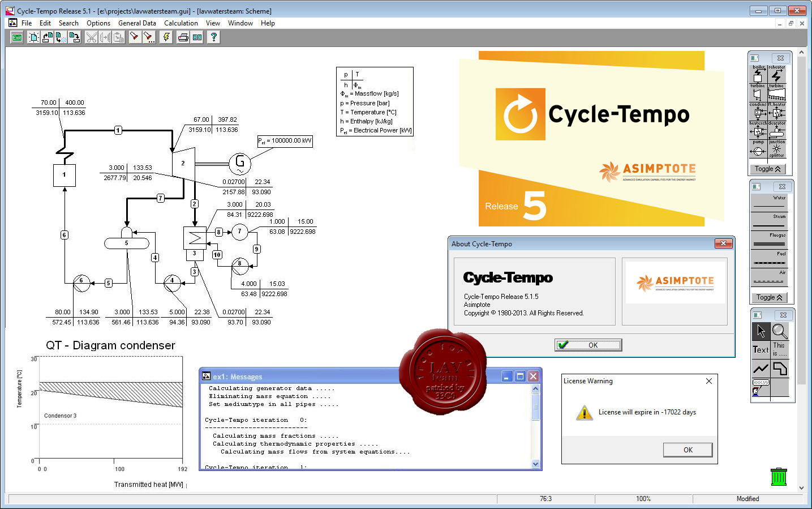This screenshot has width=812, height=509.
Task: Click the flashlight search-next icon with dots
Action: pyautogui.click(x=149, y=37)
